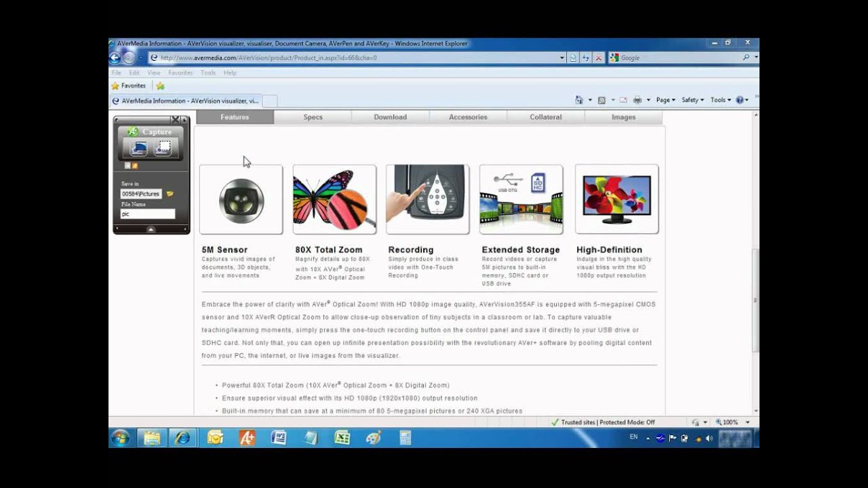
Task: Open the address bar history dropdown
Action: 561,58
